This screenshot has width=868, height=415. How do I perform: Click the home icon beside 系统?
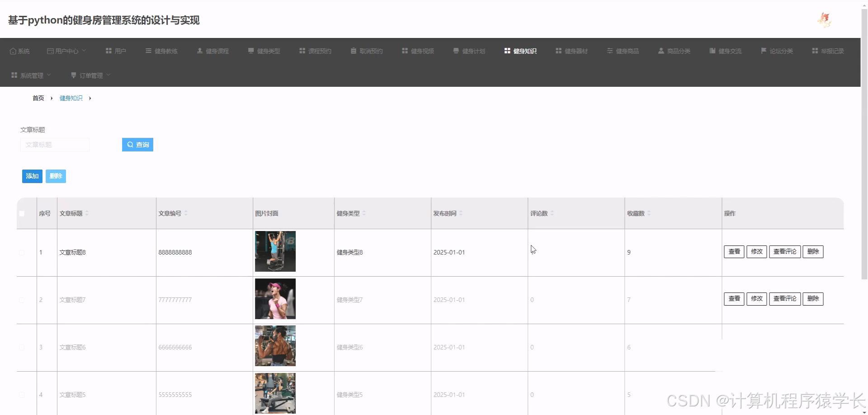coord(13,51)
